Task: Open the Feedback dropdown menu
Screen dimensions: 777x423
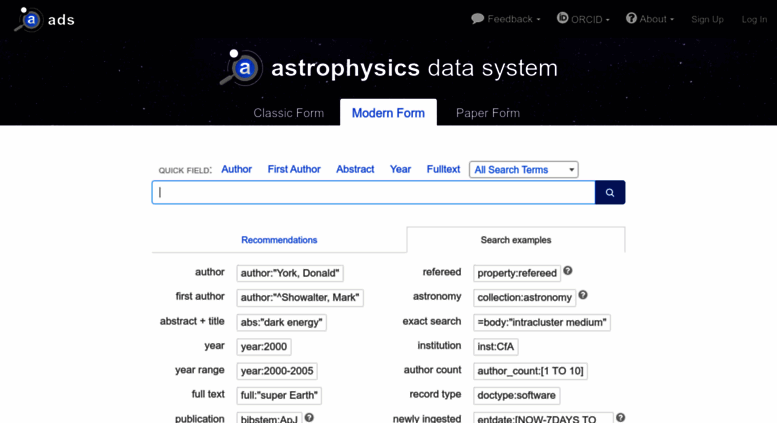Action: pos(505,19)
